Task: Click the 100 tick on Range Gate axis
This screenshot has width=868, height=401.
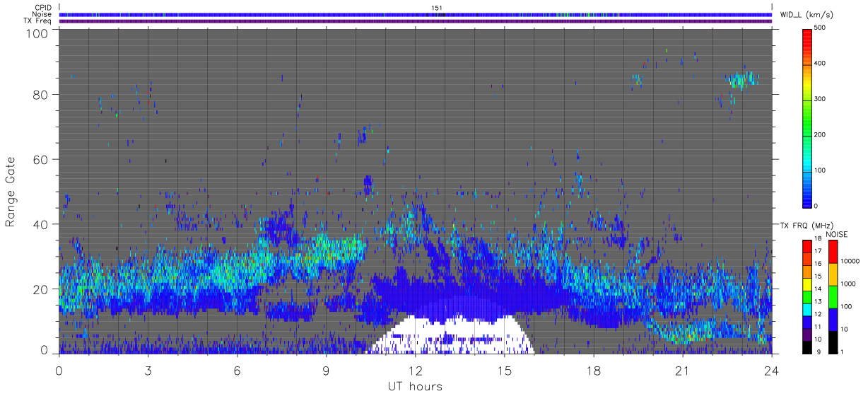Action: coord(37,33)
